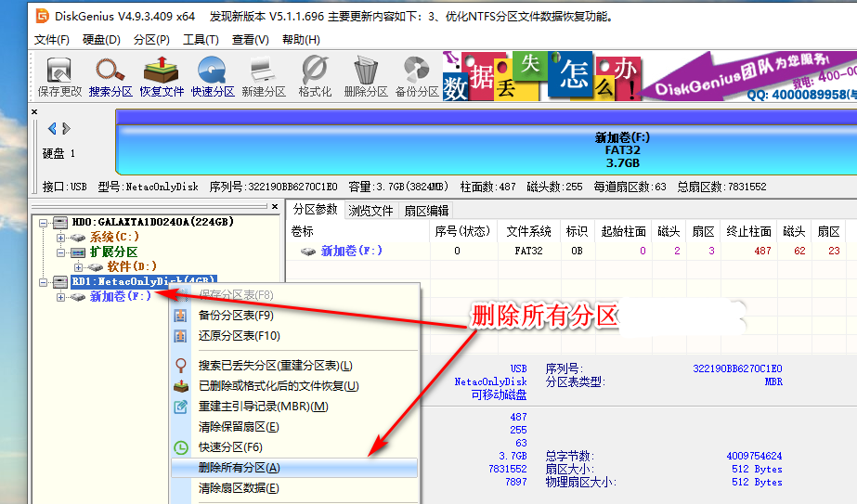The image size is (857, 504).
Task: Launch the Recover Files (恢复文件) tool
Action: 162,76
